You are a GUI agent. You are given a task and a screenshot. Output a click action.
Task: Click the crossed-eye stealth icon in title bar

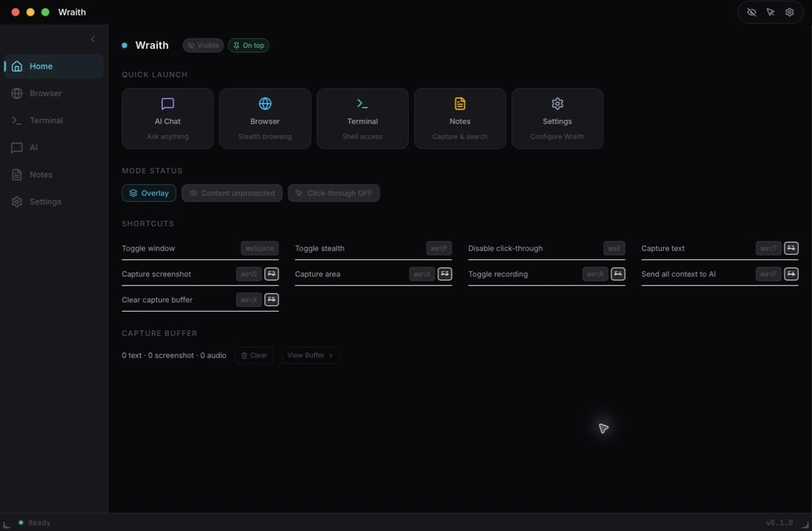pos(751,12)
